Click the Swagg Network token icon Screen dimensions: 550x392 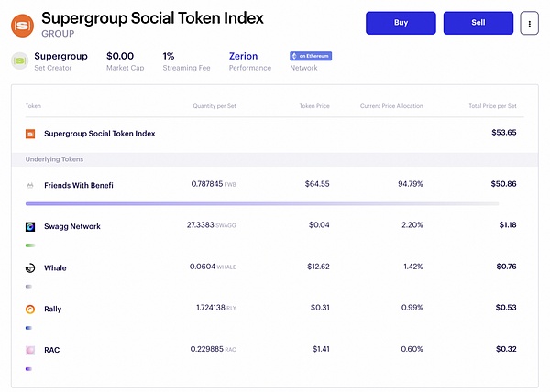point(30,226)
